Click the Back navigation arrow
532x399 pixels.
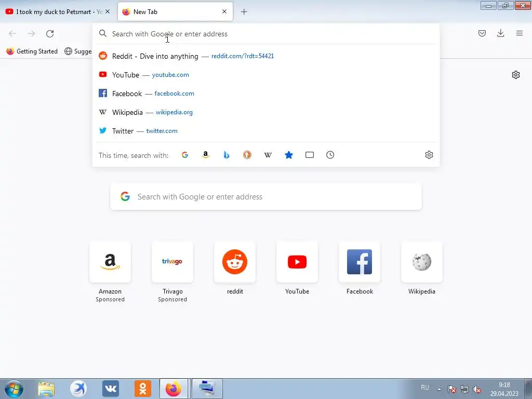tap(12, 34)
